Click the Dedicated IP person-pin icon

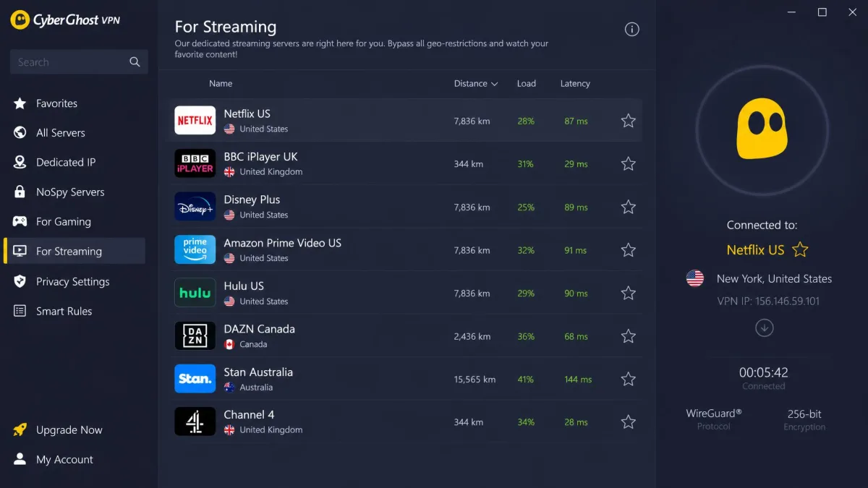point(20,163)
